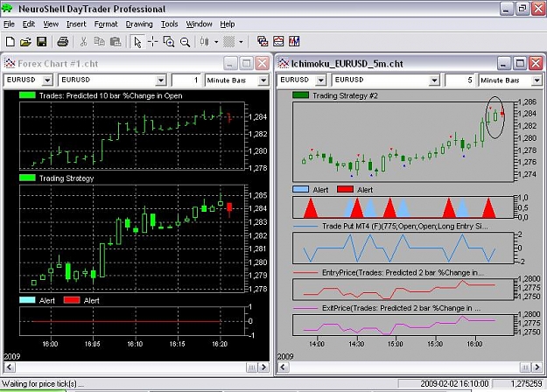Click NeuroShell turtle application icon
This screenshot has width=547, height=392.
7,9
